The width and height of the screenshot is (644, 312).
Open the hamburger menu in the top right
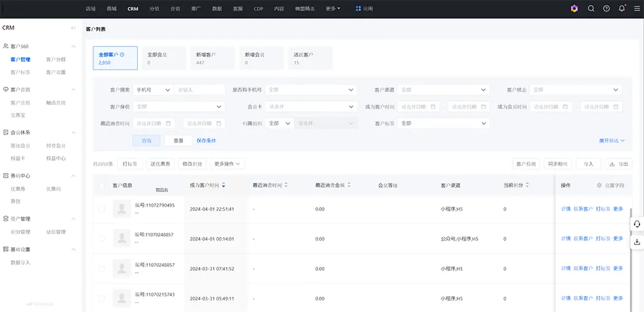[637, 8]
